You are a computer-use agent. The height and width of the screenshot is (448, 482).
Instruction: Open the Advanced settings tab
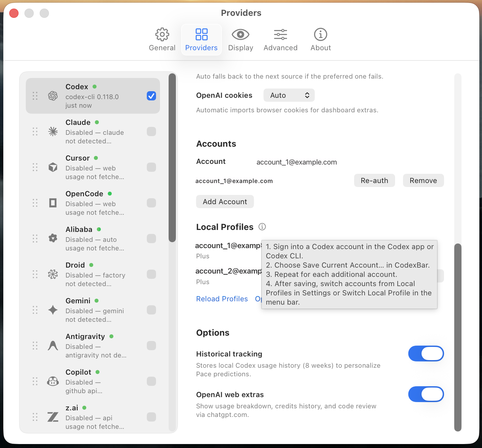click(281, 40)
